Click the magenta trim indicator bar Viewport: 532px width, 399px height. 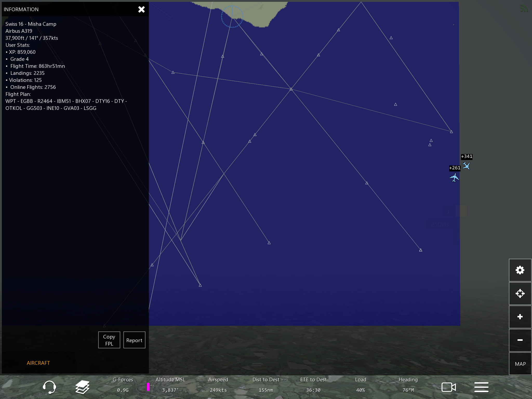(x=148, y=387)
